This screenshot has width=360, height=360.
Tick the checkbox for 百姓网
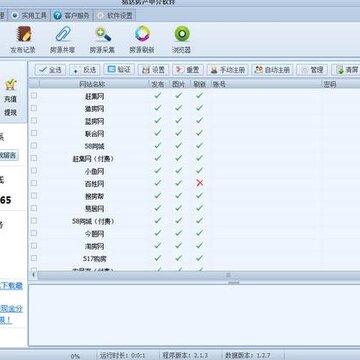(34, 183)
